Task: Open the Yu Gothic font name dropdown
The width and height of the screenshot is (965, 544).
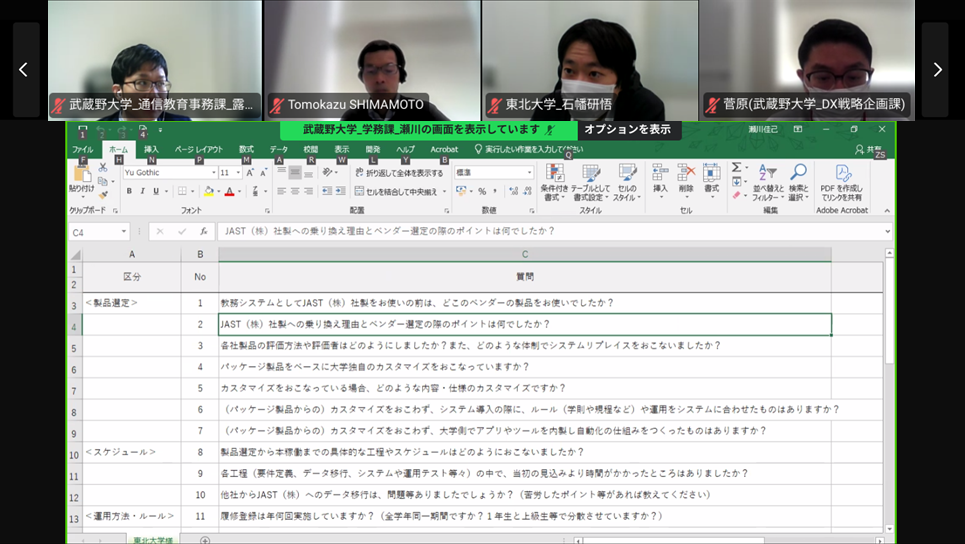Action: (x=214, y=173)
